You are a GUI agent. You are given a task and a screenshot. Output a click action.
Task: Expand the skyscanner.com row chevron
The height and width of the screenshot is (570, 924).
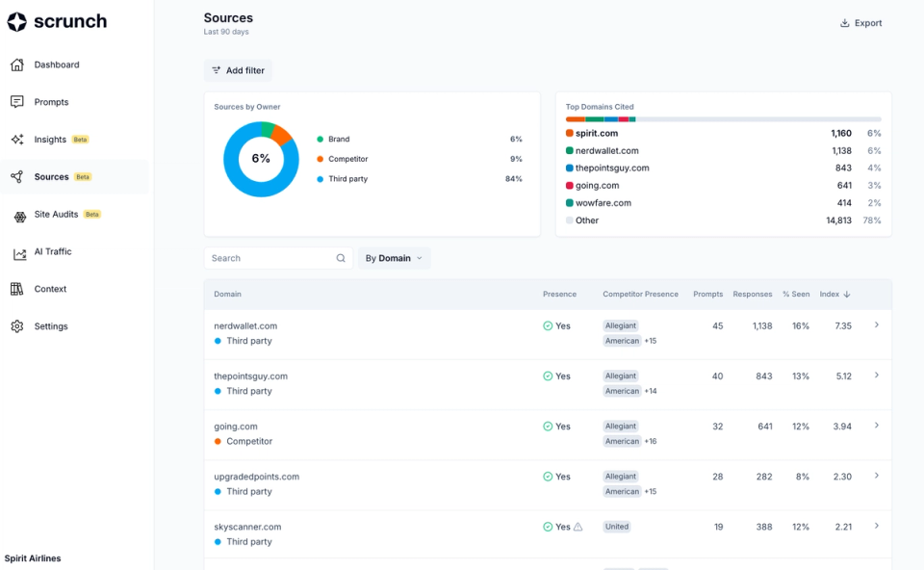click(x=876, y=526)
